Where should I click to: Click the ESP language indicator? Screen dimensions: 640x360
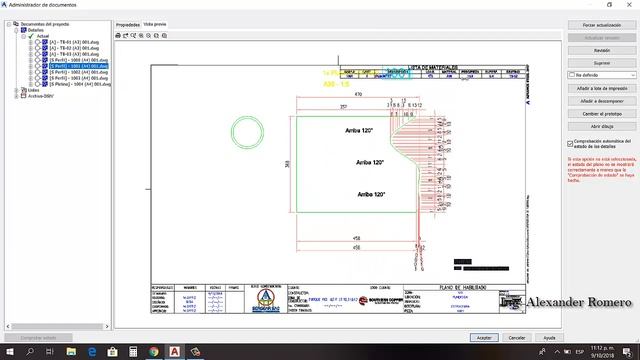[580, 351]
